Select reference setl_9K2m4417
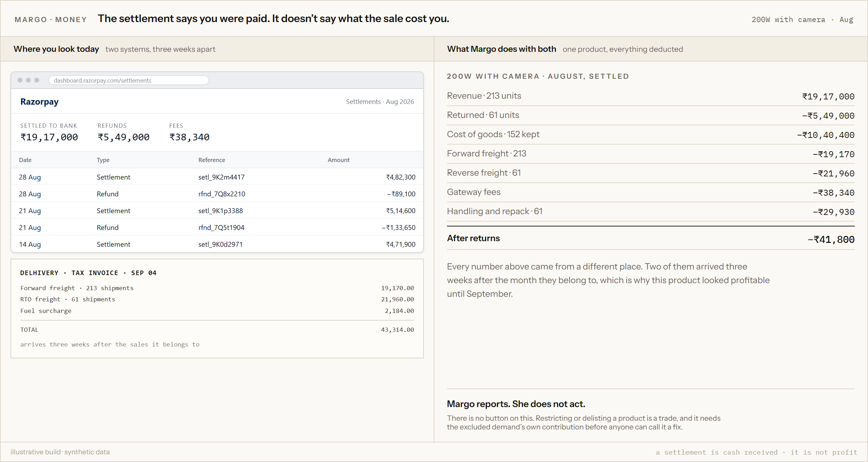 [x=222, y=177]
